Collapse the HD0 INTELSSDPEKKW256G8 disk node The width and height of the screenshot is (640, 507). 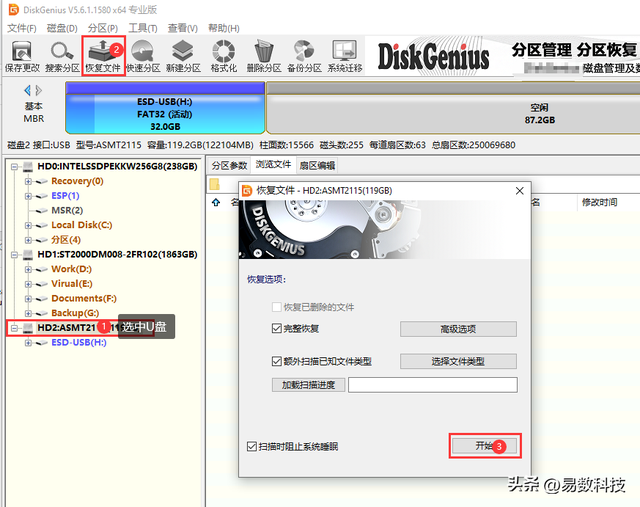[x=15, y=167]
